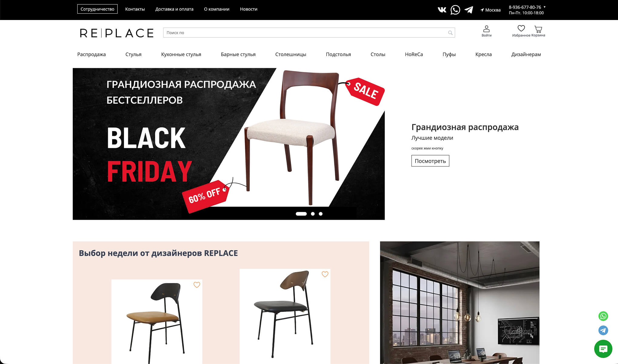Open Избранное heart icon in header

click(521, 28)
